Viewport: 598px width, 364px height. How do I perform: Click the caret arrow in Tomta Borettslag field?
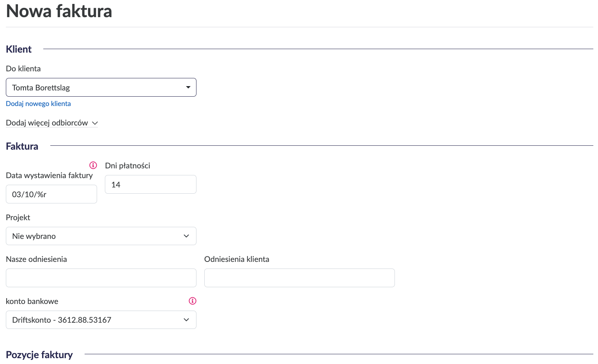[x=188, y=87]
